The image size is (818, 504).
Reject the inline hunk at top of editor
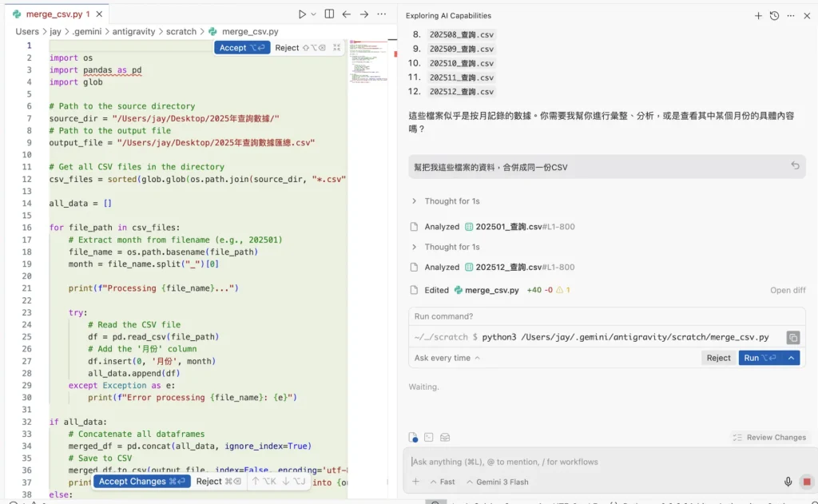300,47
